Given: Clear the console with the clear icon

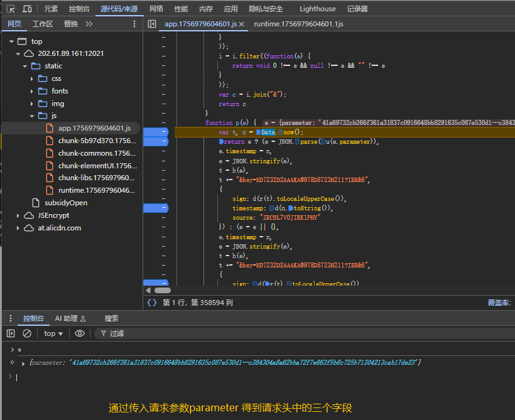Looking at the screenshot, I should pos(27,333).
